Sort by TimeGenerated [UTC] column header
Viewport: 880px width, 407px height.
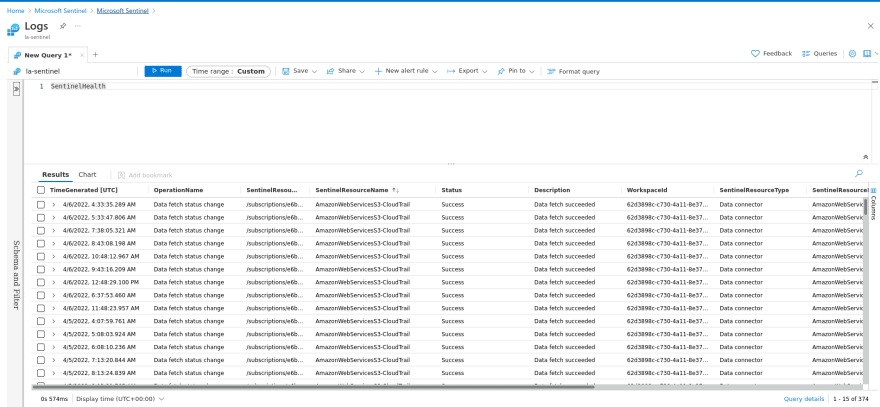click(x=84, y=190)
